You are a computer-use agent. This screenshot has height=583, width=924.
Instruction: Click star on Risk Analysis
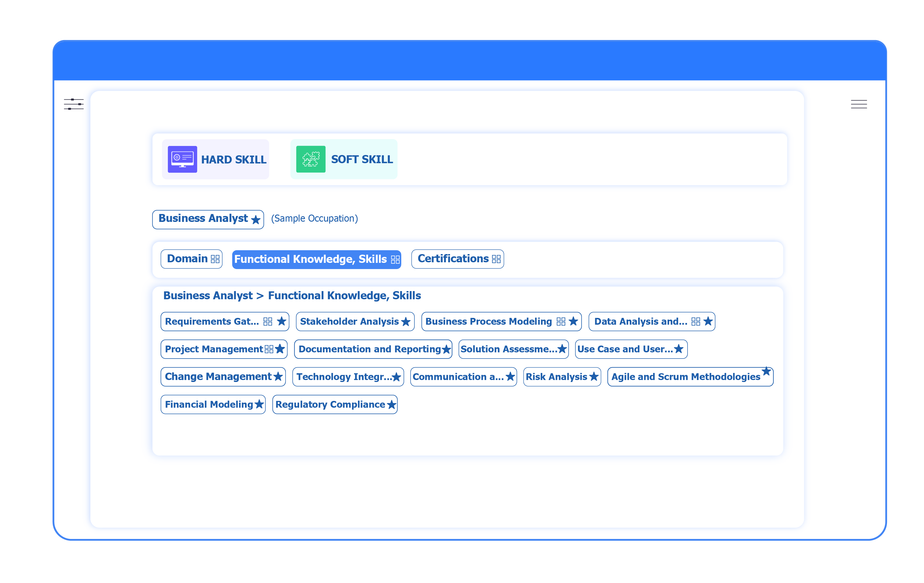(x=593, y=376)
